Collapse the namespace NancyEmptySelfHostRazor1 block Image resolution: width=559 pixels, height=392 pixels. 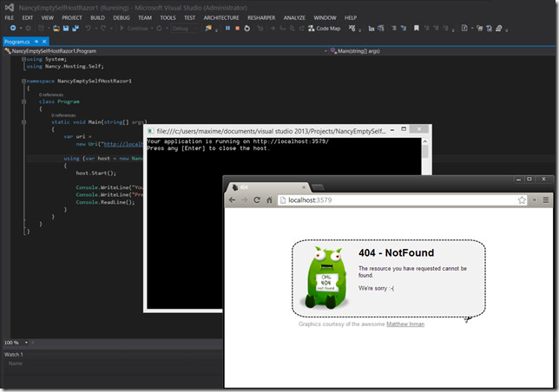click(x=24, y=82)
